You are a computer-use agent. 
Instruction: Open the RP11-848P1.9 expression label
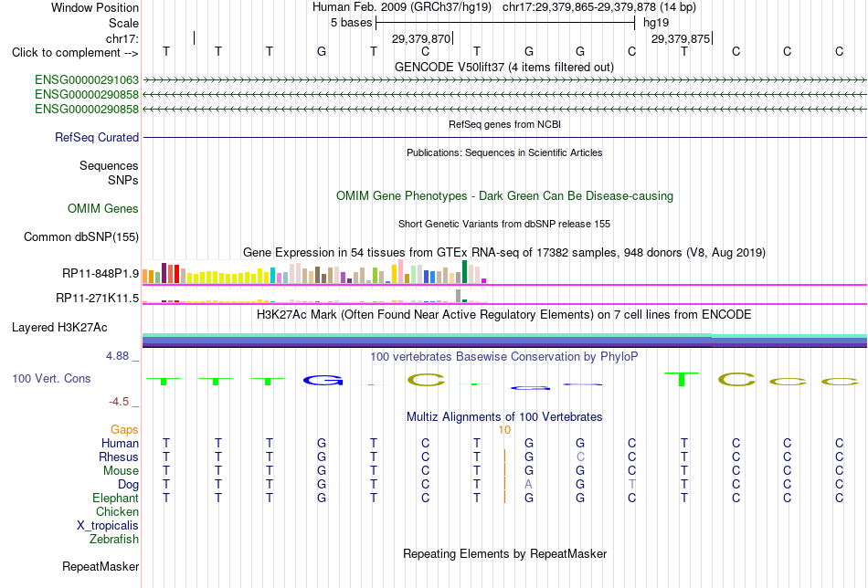[x=101, y=273]
